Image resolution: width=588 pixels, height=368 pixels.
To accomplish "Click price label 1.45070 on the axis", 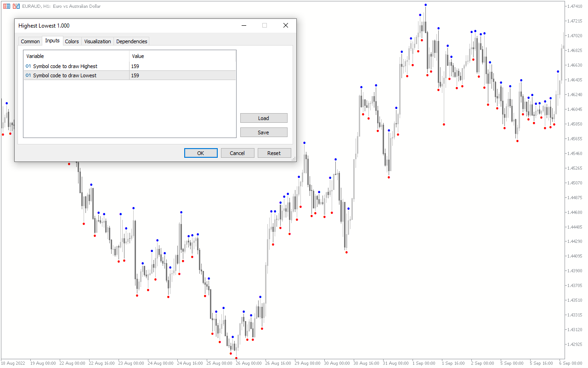I will click(575, 183).
